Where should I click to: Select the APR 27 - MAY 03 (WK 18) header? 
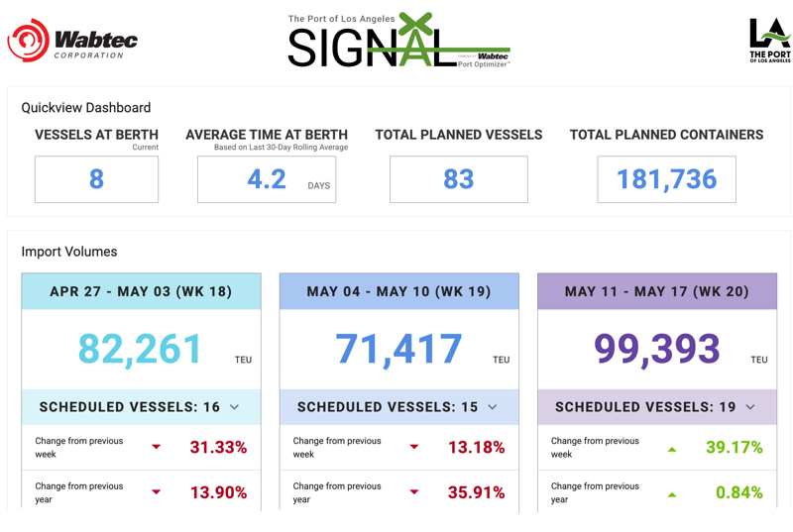click(141, 291)
